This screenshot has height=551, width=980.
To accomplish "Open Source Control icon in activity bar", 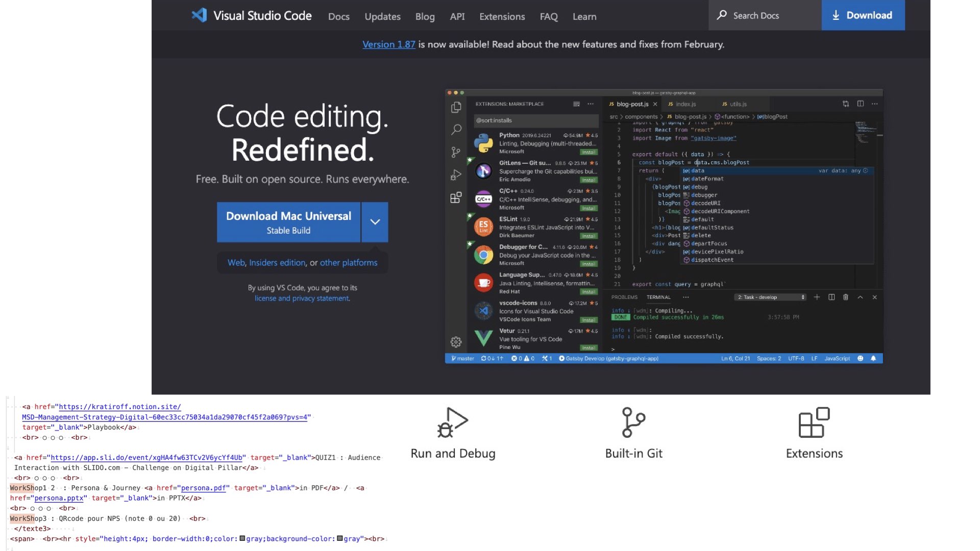I will pos(456,152).
